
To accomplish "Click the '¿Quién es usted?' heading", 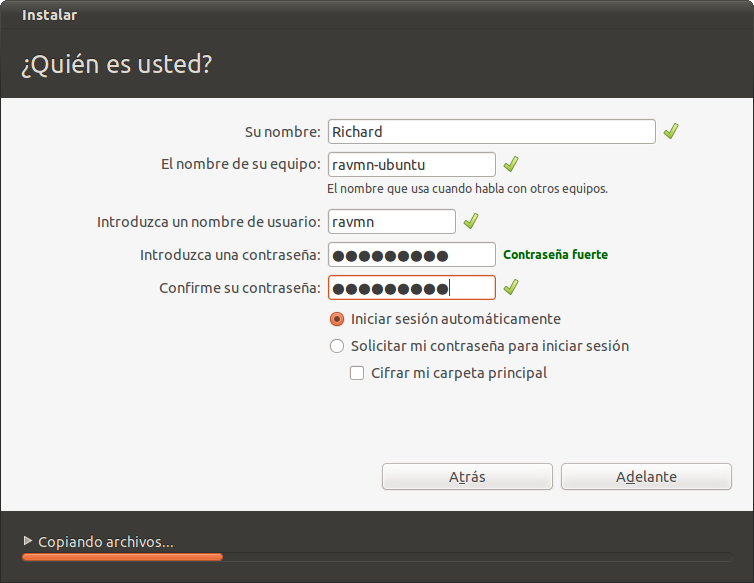I will [x=116, y=65].
